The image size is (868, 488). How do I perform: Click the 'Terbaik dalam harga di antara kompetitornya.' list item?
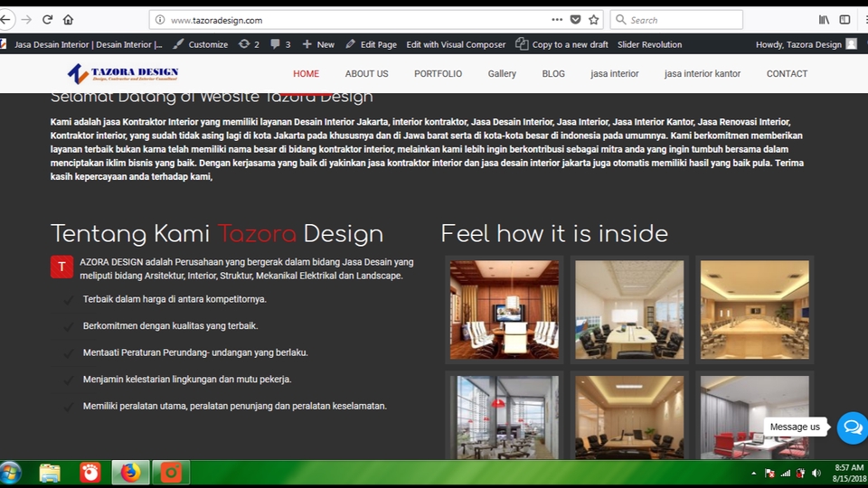(175, 299)
